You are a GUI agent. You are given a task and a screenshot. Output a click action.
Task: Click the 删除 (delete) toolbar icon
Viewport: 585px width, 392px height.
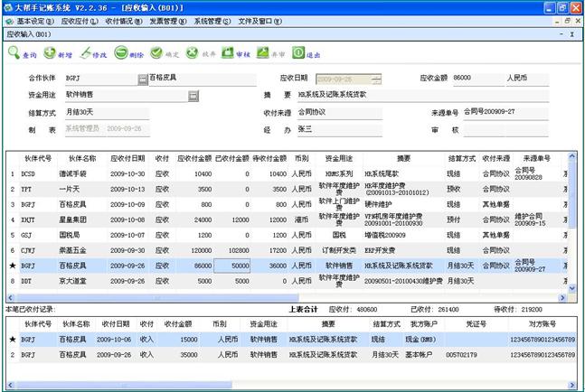(121, 52)
